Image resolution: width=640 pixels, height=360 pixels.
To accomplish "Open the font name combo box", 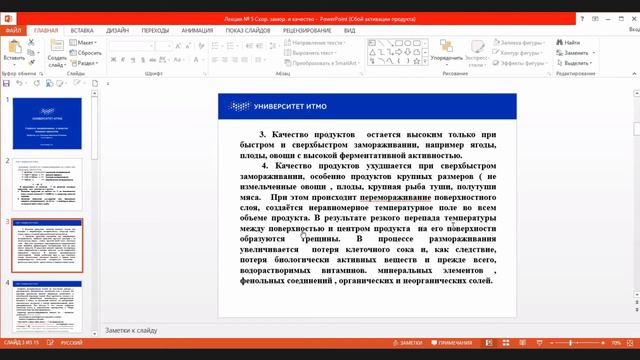I will tap(131, 46).
